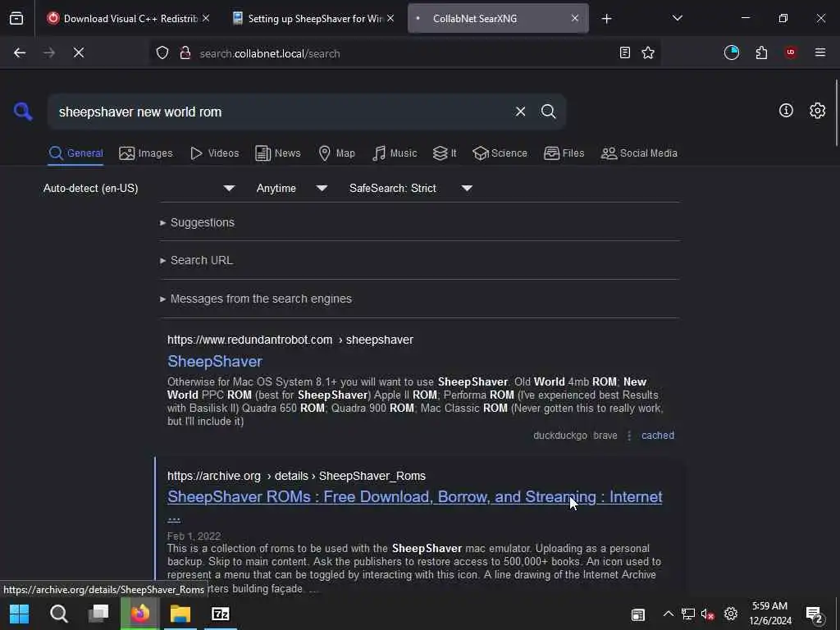Switch to Download Visual C++ Redistributable tab

click(x=128, y=18)
